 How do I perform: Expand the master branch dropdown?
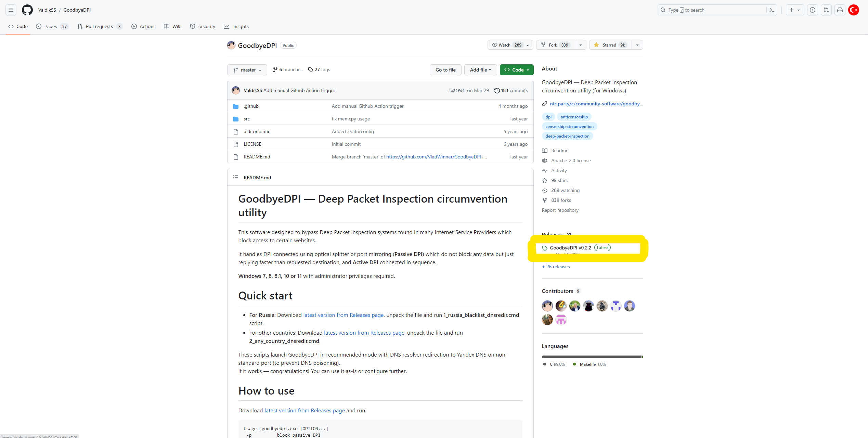pos(247,70)
